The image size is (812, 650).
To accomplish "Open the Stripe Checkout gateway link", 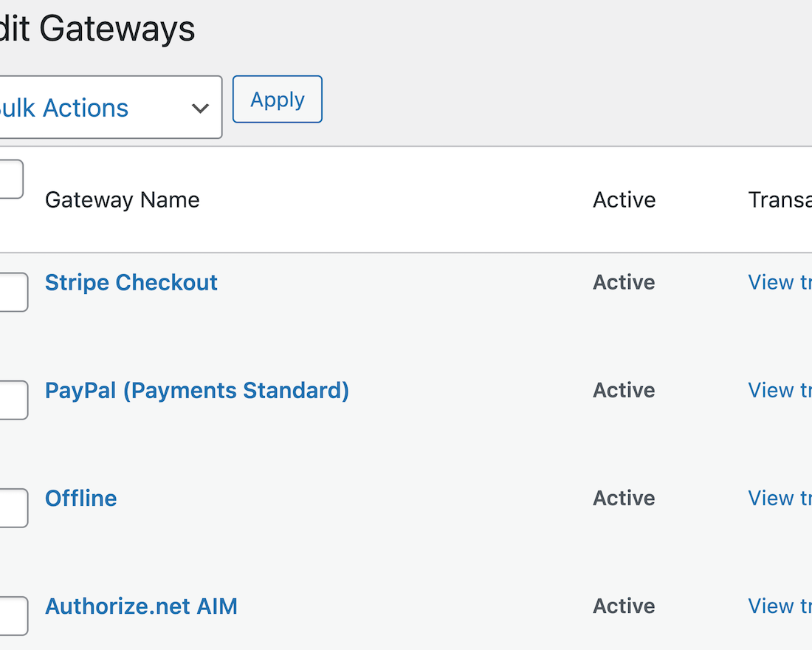I will (x=131, y=282).
